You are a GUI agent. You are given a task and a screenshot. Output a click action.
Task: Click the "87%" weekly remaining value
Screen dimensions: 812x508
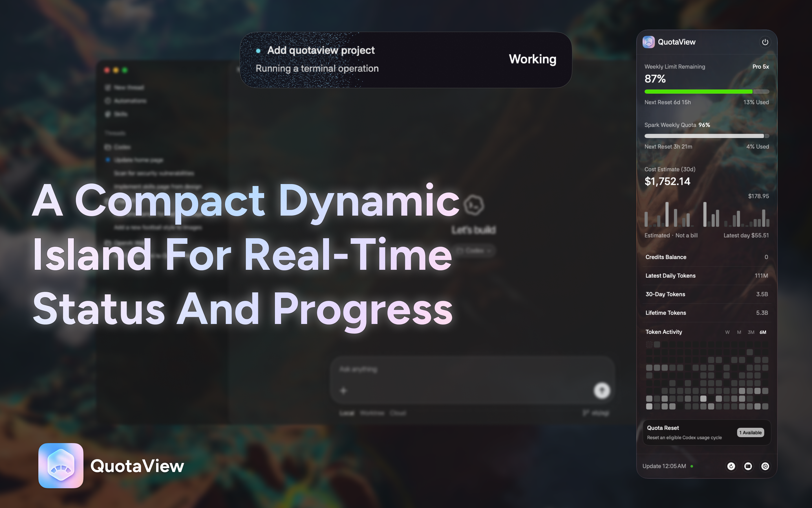coord(655,79)
